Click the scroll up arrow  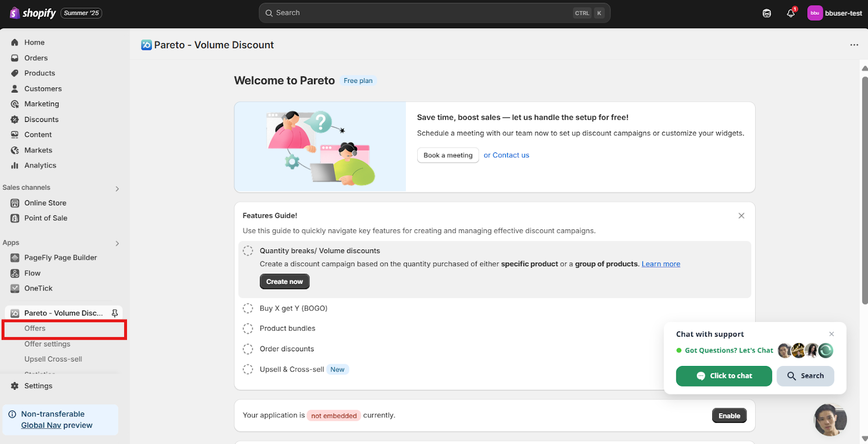point(865,68)
